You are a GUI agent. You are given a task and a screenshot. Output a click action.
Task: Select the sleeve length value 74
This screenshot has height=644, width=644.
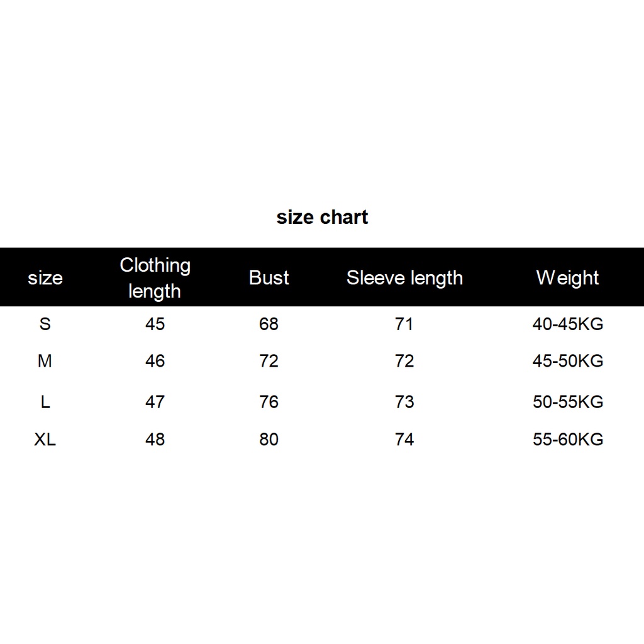pyautogui.click(x=404, y=439)
